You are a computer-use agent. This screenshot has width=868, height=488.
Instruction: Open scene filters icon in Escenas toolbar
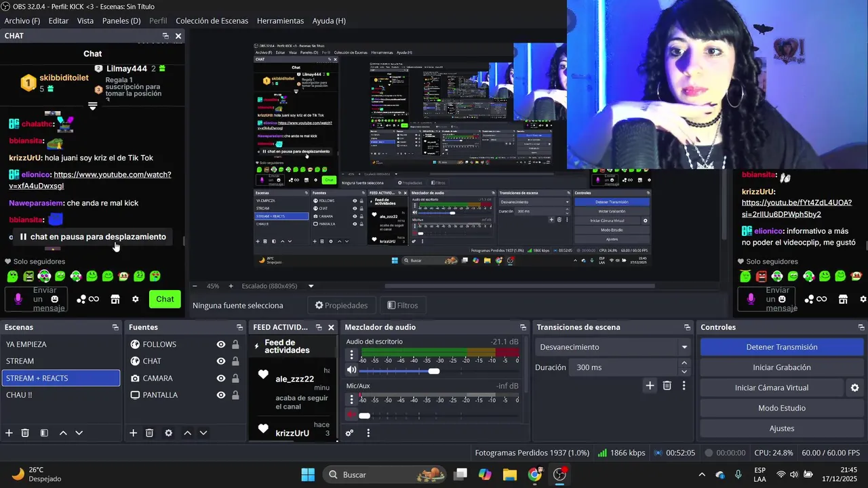[44, 433]
